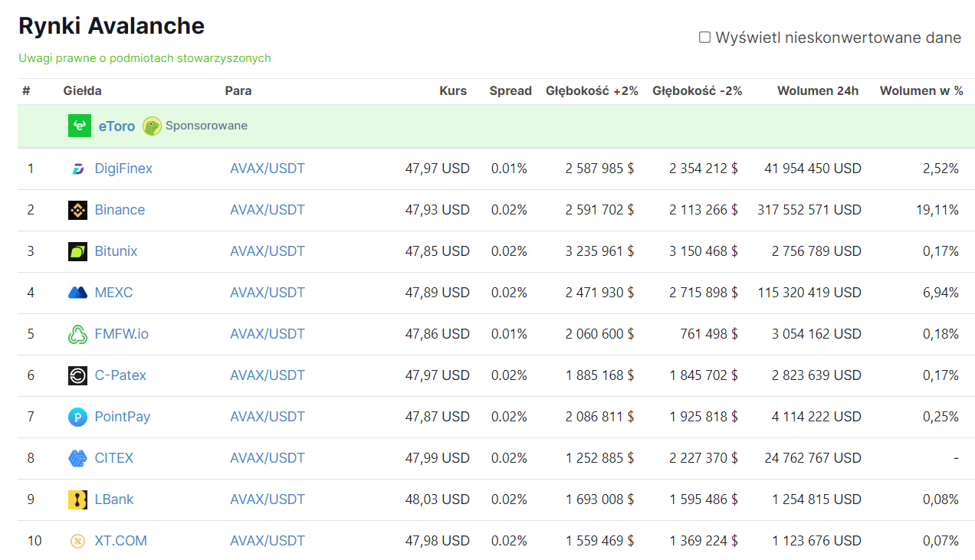Select the '47,99 USD' CITEX price
Image resolution: width=975 pixels, height=560 pixels.
(x=438, y=458)
